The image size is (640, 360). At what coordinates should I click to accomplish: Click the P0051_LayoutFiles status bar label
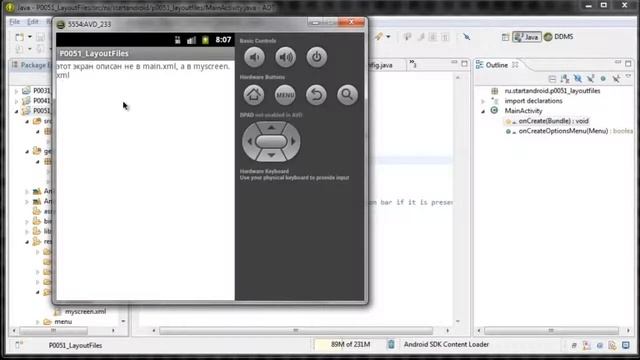76,346
